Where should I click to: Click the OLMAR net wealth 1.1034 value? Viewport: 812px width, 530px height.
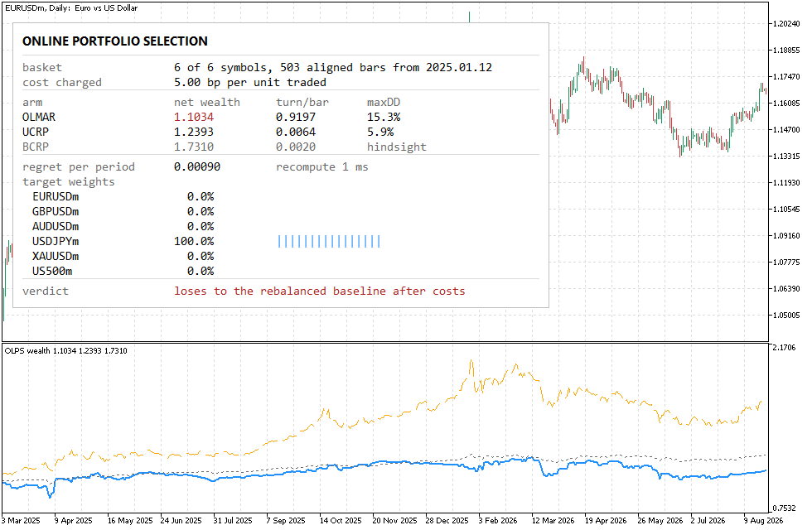(x=194, y=118)
